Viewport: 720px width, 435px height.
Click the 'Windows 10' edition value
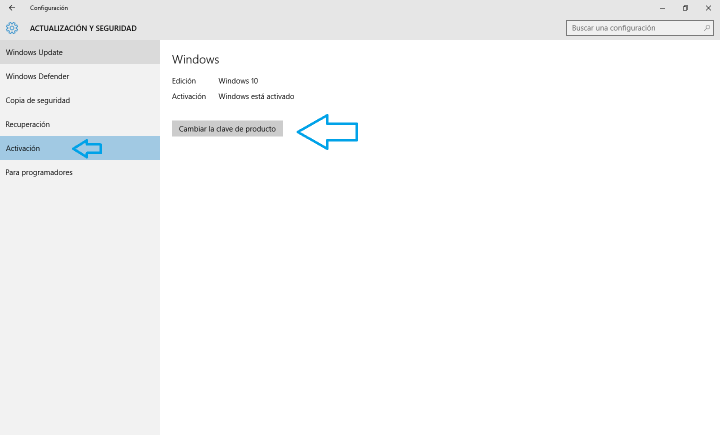tap(238, 81)
